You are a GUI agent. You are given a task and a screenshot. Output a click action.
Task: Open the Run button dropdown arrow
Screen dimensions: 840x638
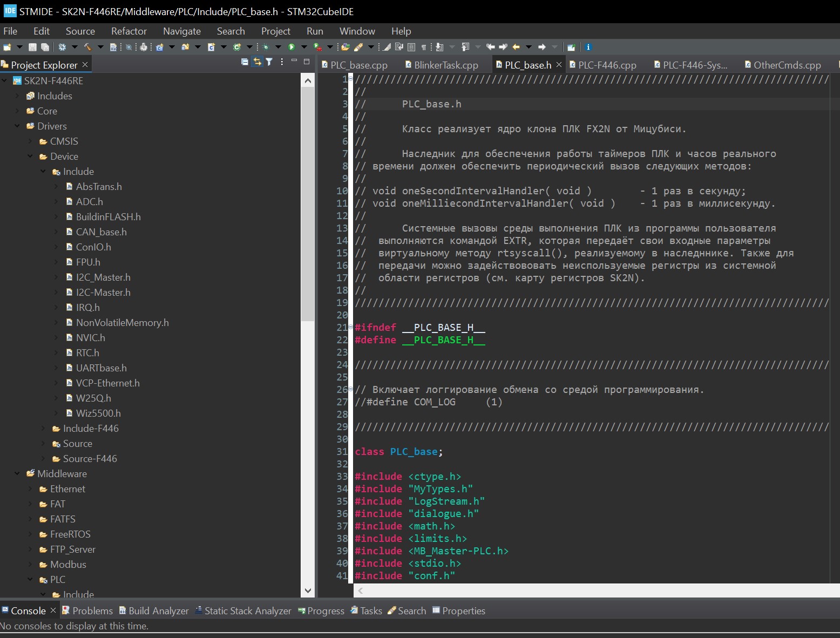[x=303, y=47]
